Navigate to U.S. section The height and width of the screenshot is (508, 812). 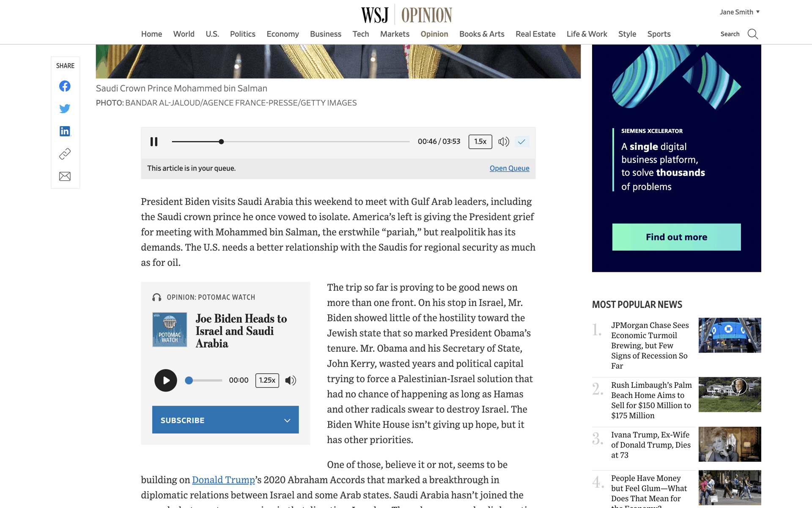[212, 34]
